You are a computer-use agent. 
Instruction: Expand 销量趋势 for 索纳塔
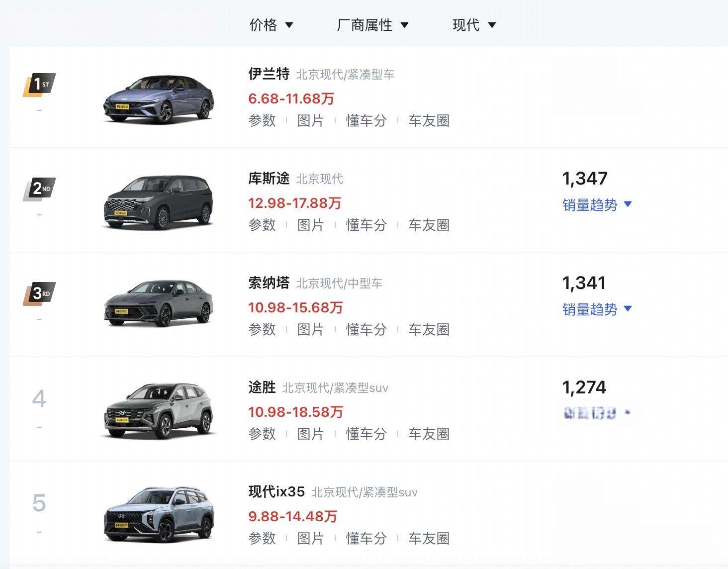[597, 309]
